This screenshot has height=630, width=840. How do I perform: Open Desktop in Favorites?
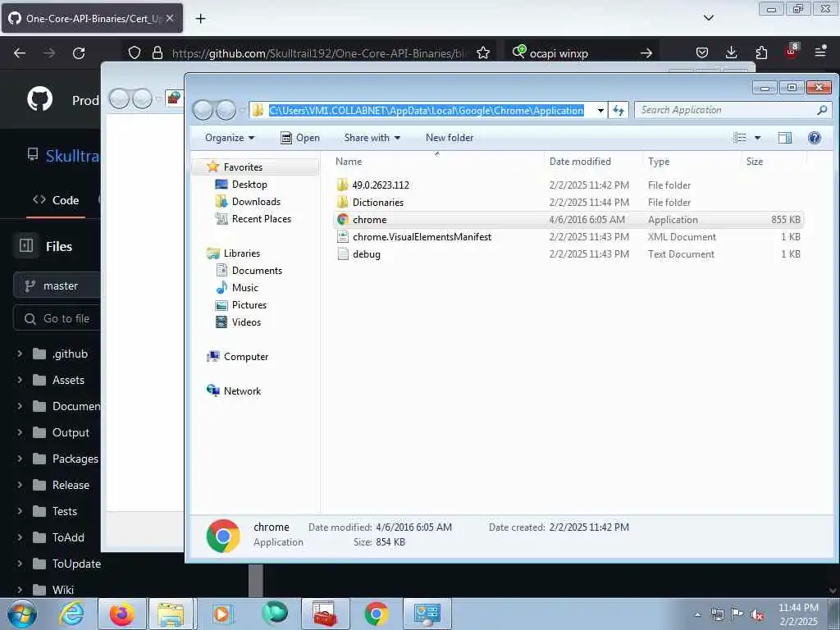click(241, 185)
